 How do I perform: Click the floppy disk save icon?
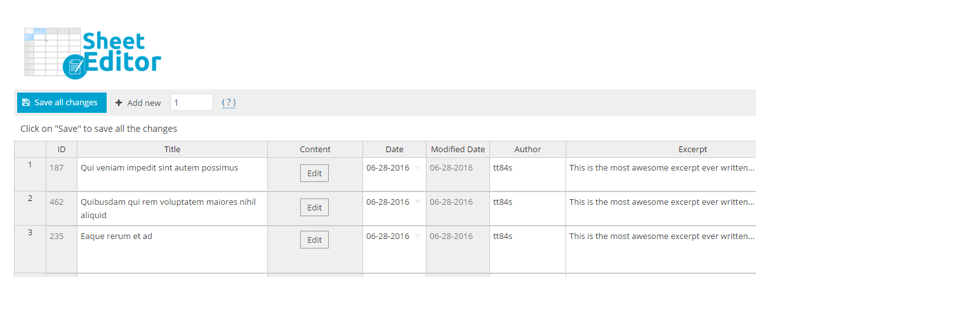26,103
